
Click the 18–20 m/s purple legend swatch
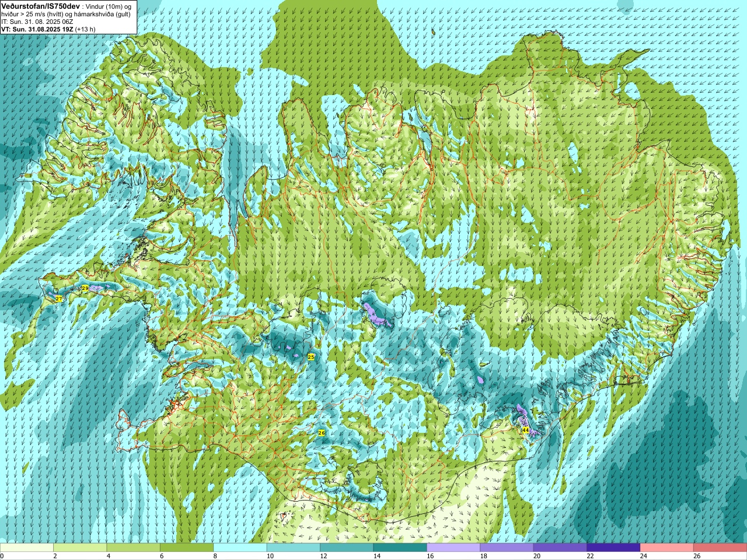pos(507,548)
